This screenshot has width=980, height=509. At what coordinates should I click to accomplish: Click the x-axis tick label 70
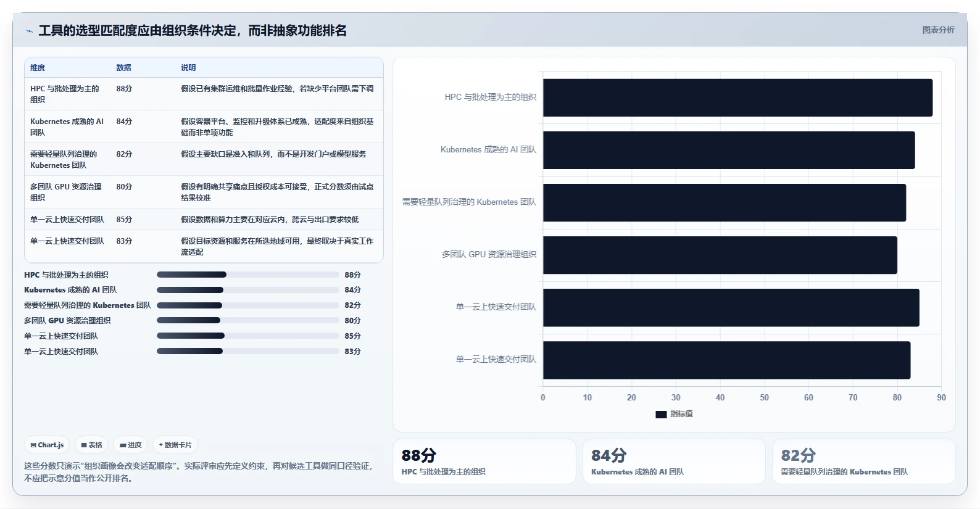[x=853, y=398]
